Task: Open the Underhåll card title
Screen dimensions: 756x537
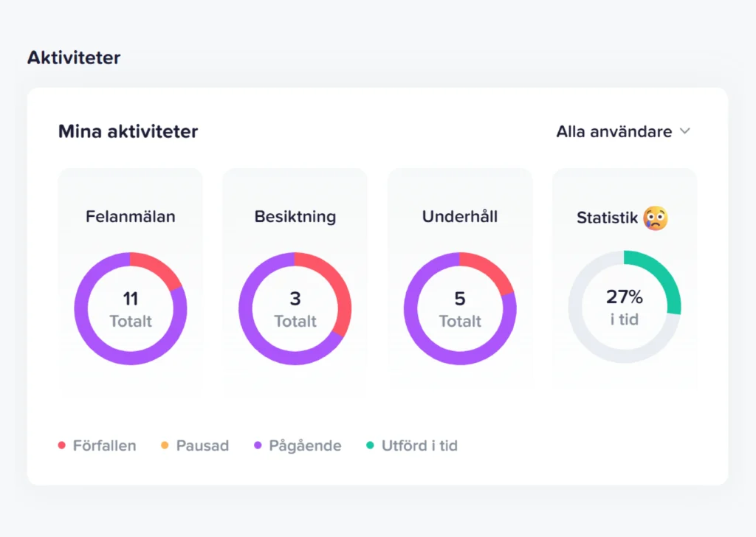Action: 460,217
